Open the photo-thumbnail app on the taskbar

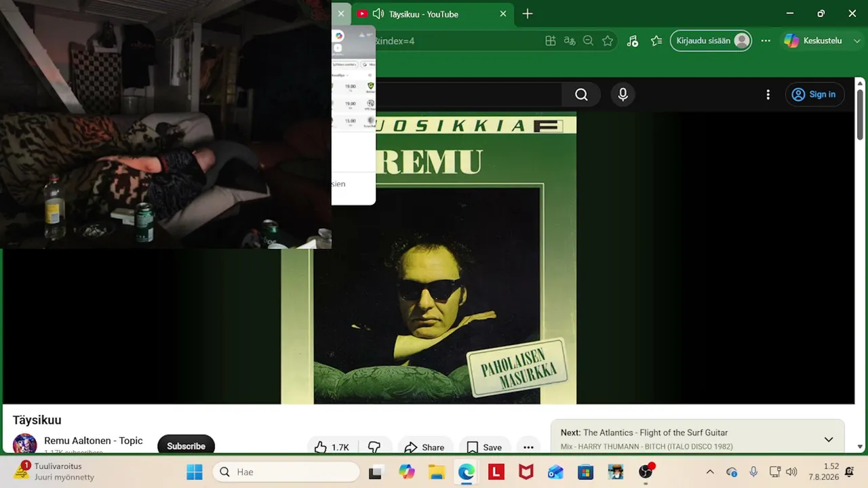click(616, 472)
